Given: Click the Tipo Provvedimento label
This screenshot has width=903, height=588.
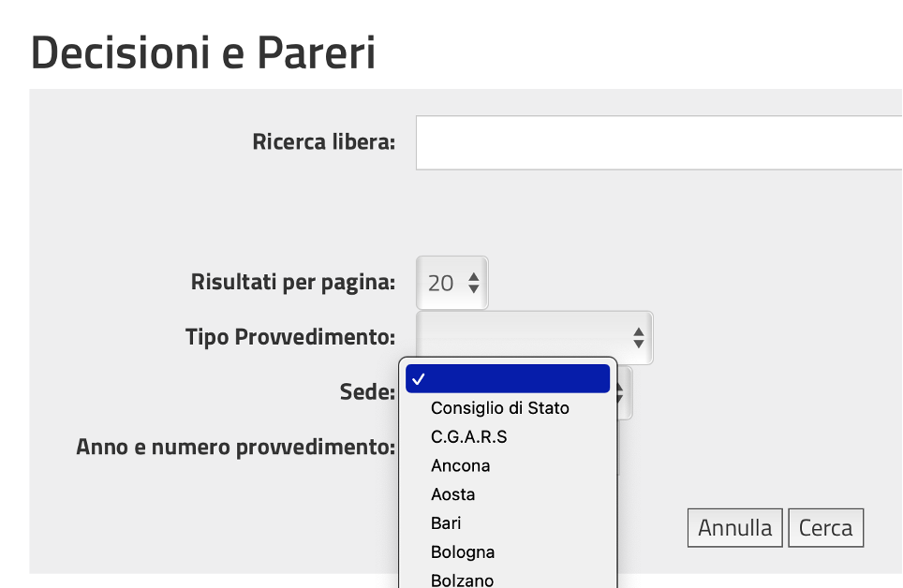Looking at the screenshot, I should point(290,337).
